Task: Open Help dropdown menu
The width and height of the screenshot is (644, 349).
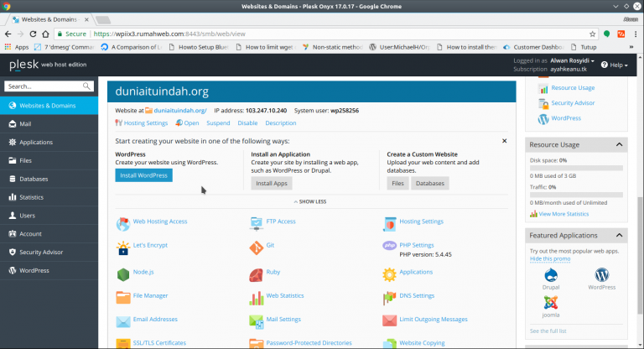Action: click(615, 65)
